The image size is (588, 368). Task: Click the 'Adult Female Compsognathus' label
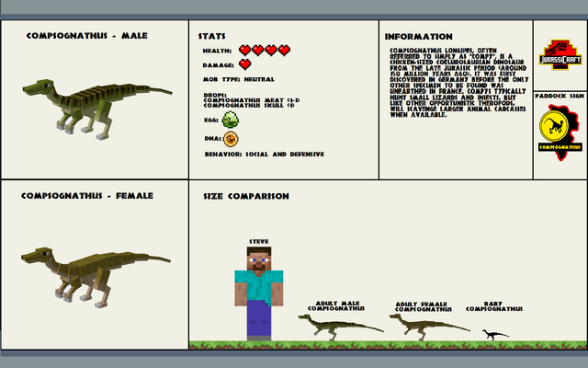click(x=423, y=306)
